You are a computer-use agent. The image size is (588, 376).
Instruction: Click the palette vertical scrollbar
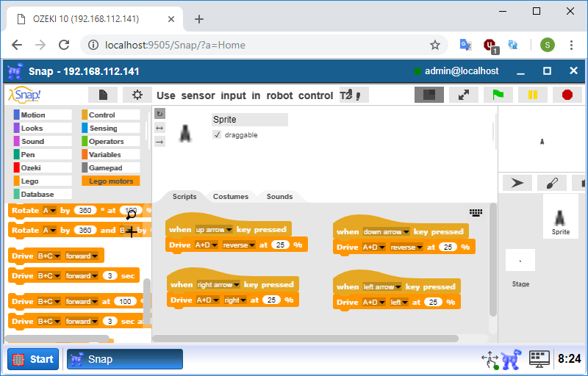pos(146,303)
